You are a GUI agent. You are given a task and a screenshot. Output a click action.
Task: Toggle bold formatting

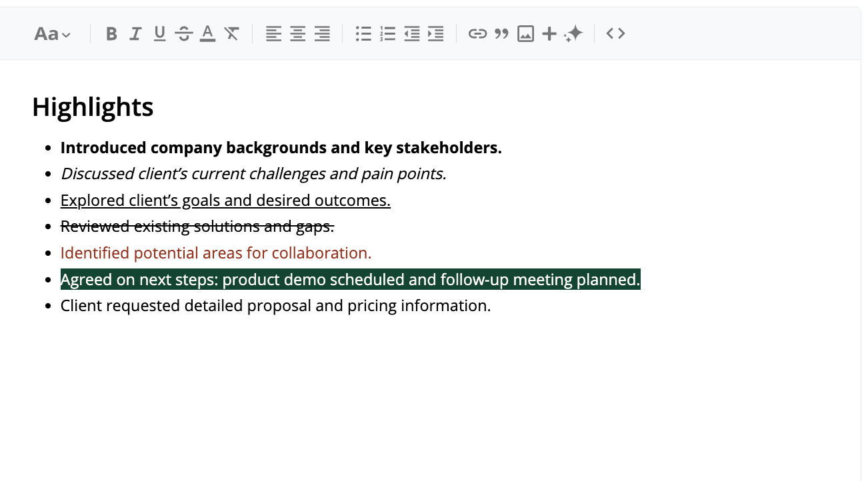tap(111, 34)
